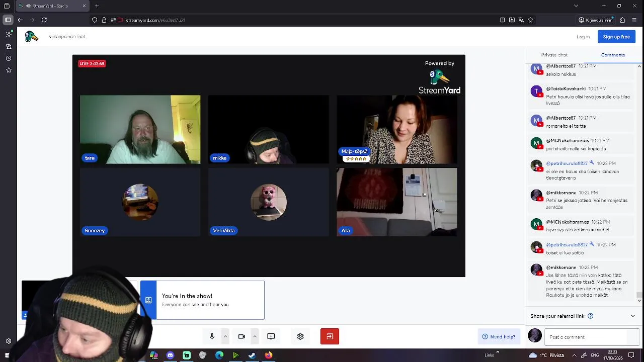Select Veli Vihta's participant tile
Screen dimensions: 644x362
[x=269, y=202]
